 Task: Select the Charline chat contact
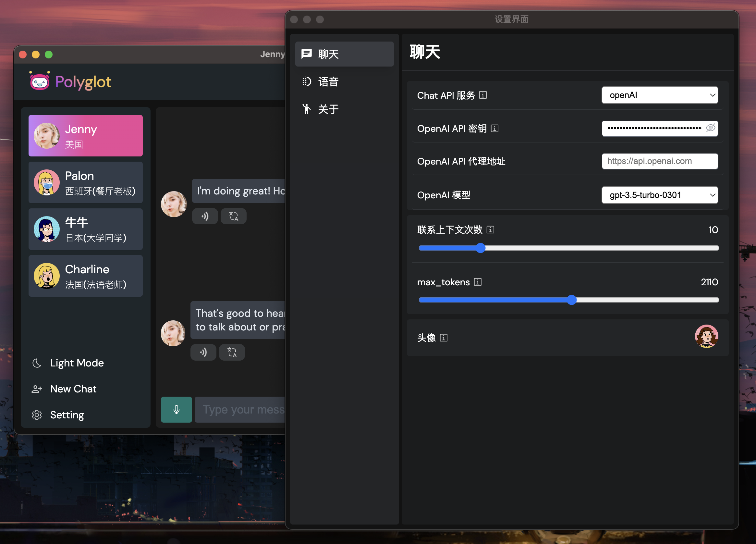tap(86, 276)
